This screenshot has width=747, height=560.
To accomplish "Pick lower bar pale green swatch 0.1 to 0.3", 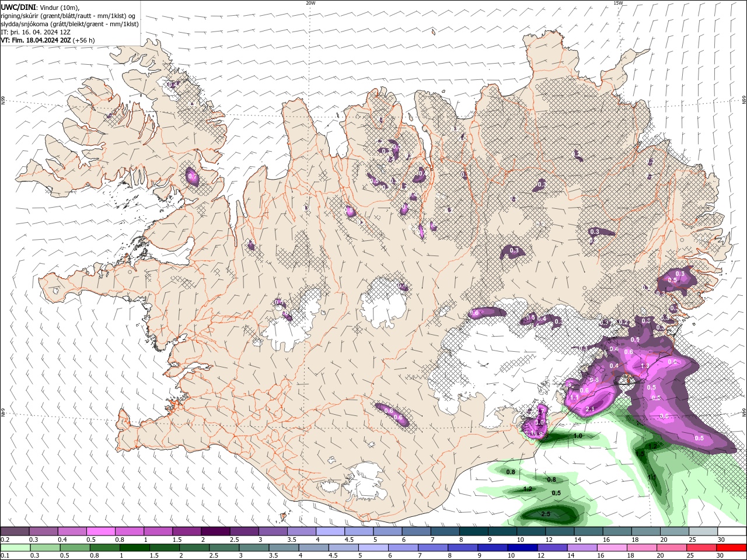I will [x=15, y=548].
